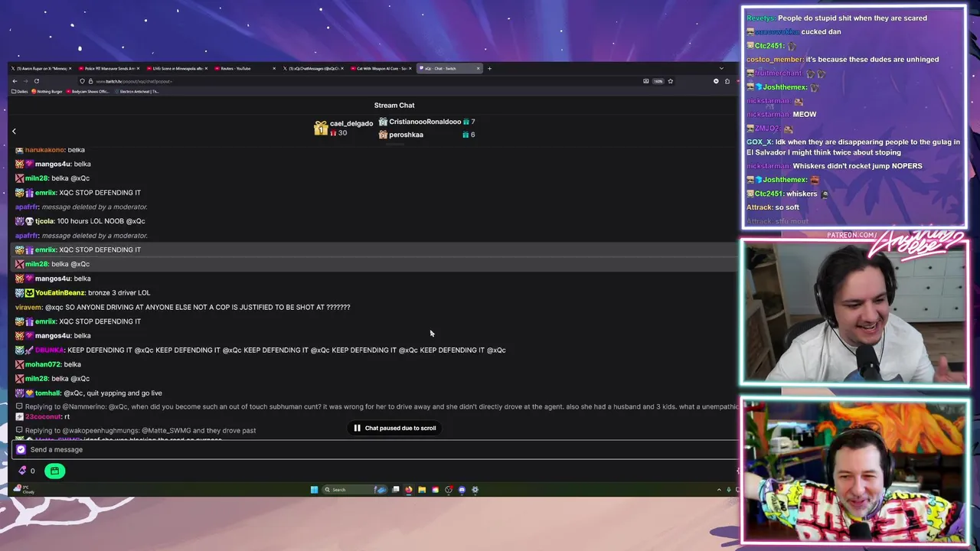Screen dimensions: 980x551
Task: Click gifter peroshkaa in leaderboard
Action: click(406, 135)
